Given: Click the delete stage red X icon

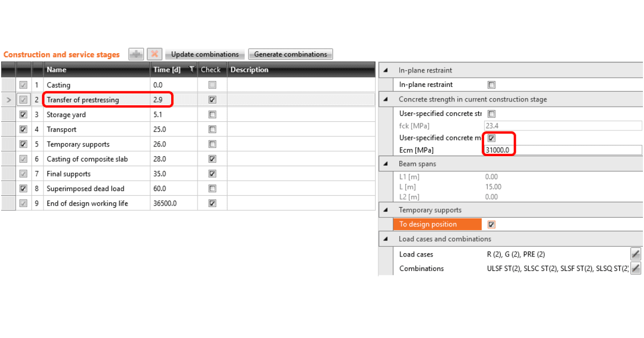Looking at the screenshot, I should click(155, 54).
